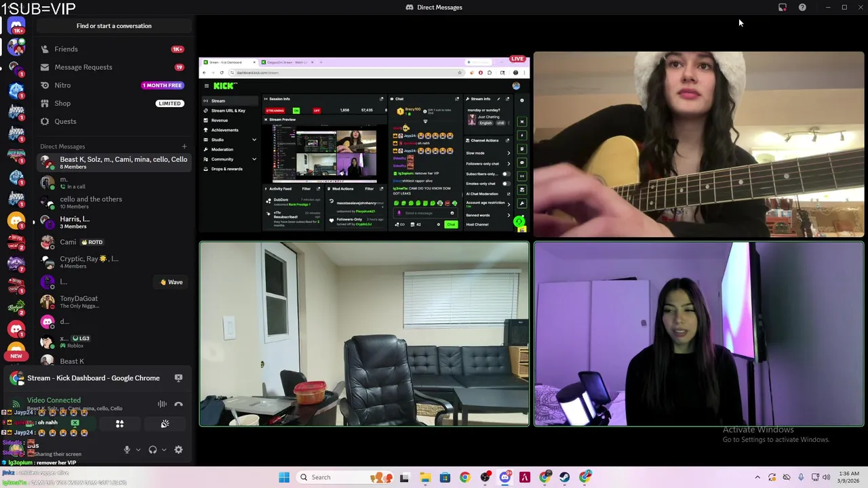
Task: Select Moderation in Kick sidebar
Action: pyautogui.click(x=222, y=149)
